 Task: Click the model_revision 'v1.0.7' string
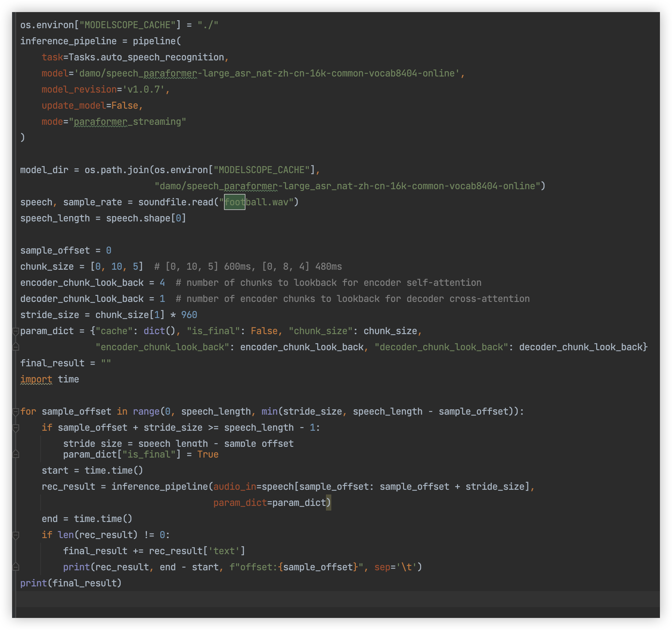click(x=143, y=90)
